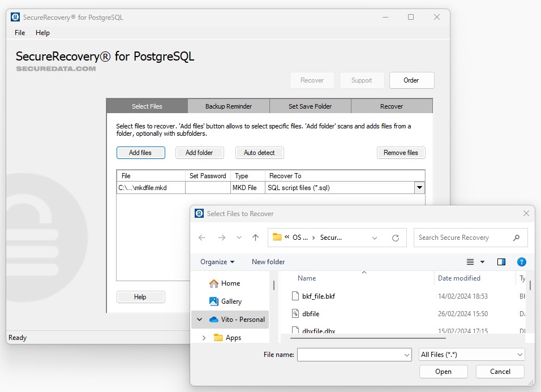Click the Up directory arrow

coord(255,238)
